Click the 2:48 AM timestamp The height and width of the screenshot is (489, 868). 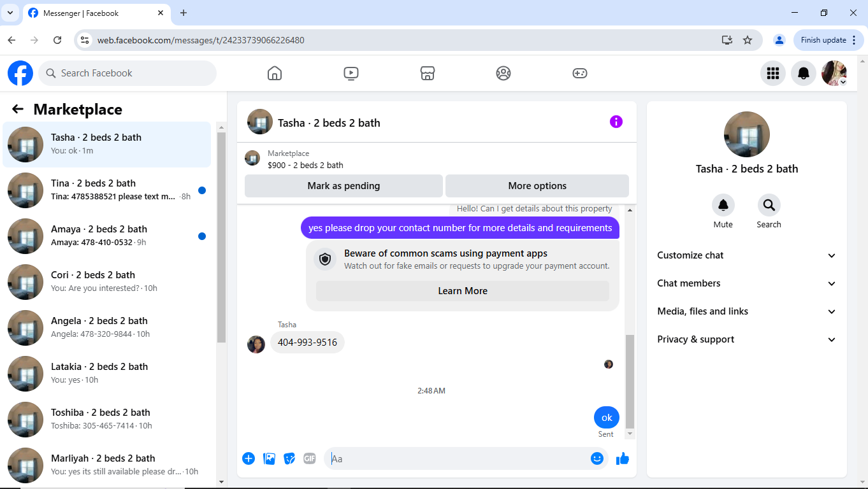click(431, 391)
